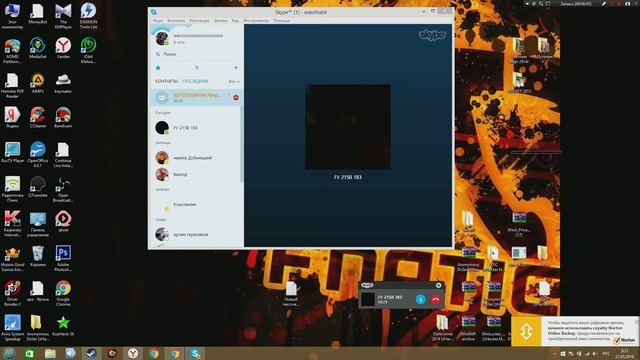Mute microphone in mini call window
The width and height of the screenshot is (640, 360).
[x=420, y=299]
